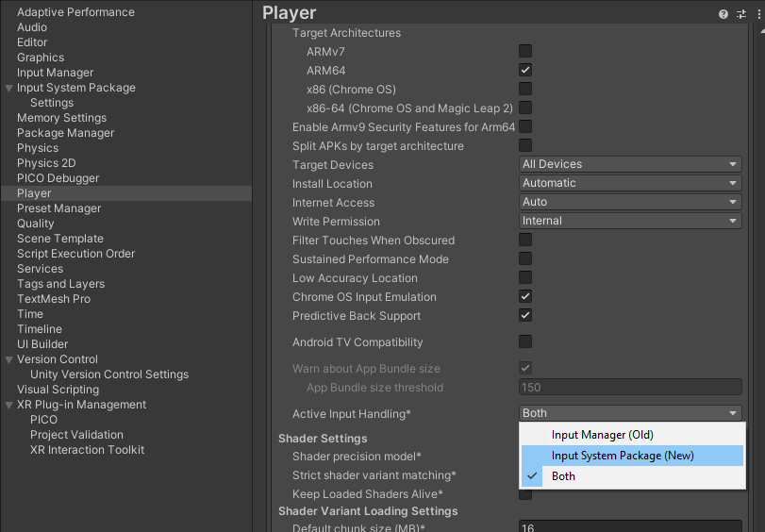This screenshot has width=765, height=532.
Task: Open Input Manager settings
Action: [55, 73]
